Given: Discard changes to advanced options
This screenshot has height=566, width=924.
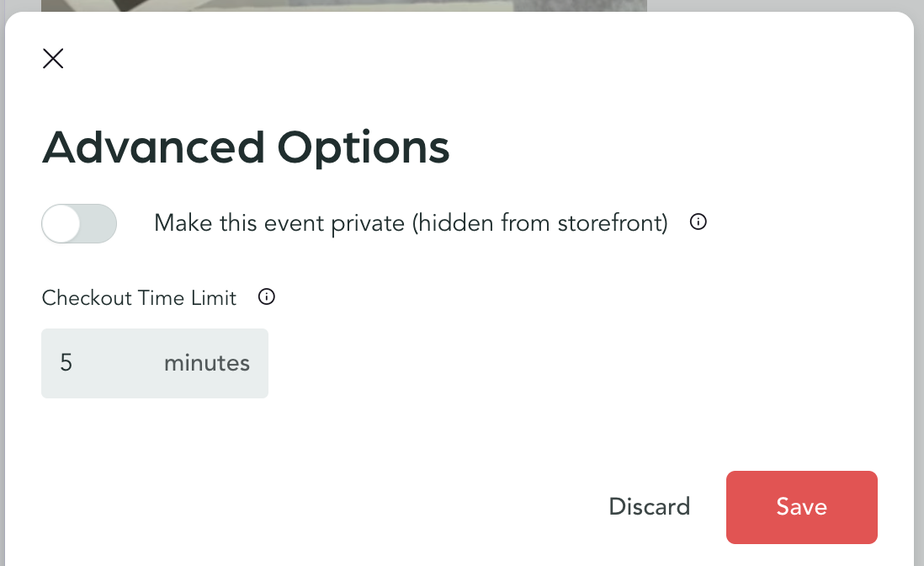Looking at the screenshot, I should point(649,507).
